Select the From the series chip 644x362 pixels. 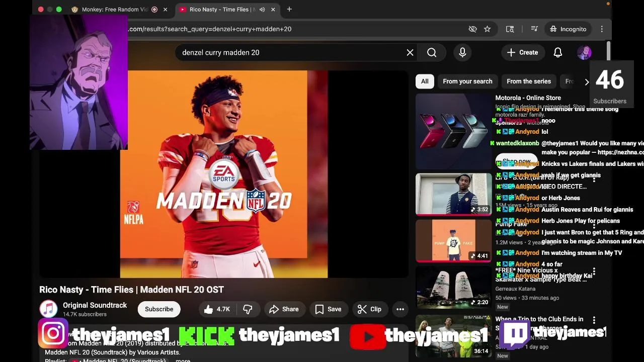529,81
